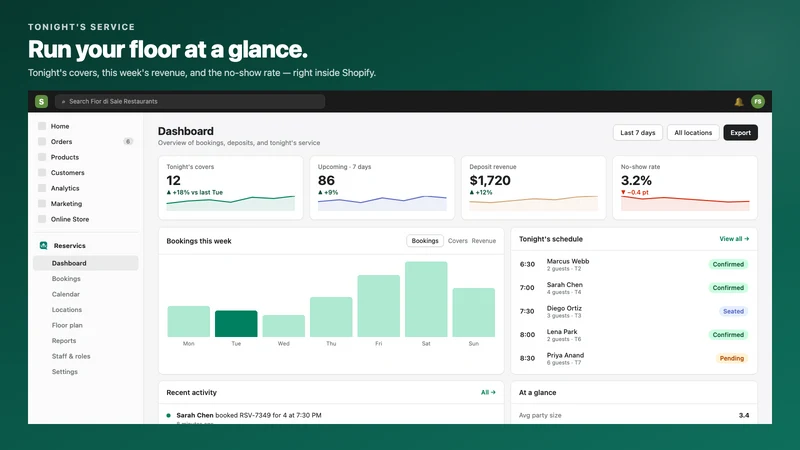Click the Wed bar in chart
Viewport: 800px width, 450px height.
coord(284,326)
